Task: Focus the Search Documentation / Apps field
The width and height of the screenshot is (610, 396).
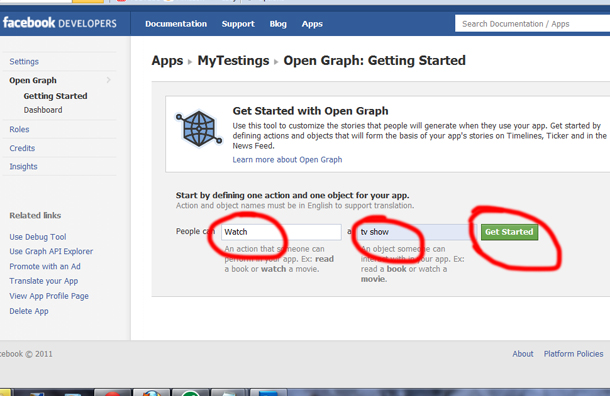Action: [x=532, y=24]
